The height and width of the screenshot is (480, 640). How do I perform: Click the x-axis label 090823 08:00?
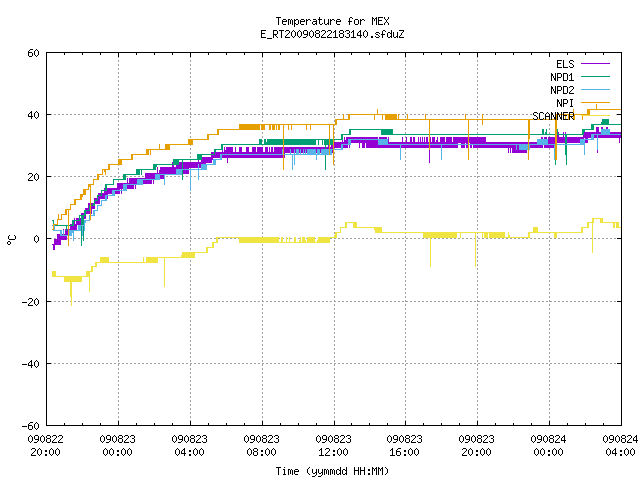coord(261,446)
